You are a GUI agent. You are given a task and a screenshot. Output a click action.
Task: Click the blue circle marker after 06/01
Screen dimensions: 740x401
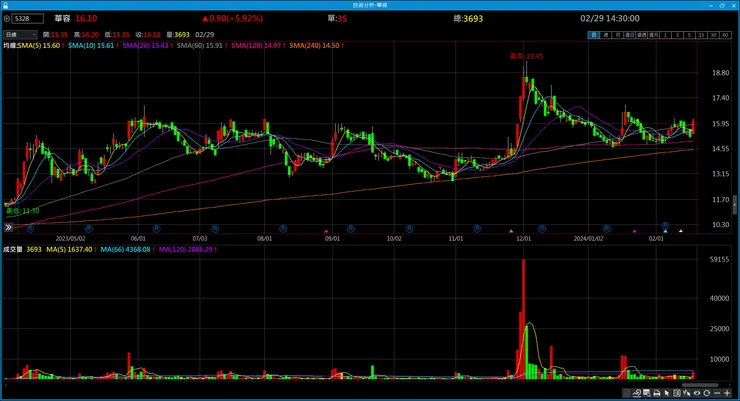156,229
